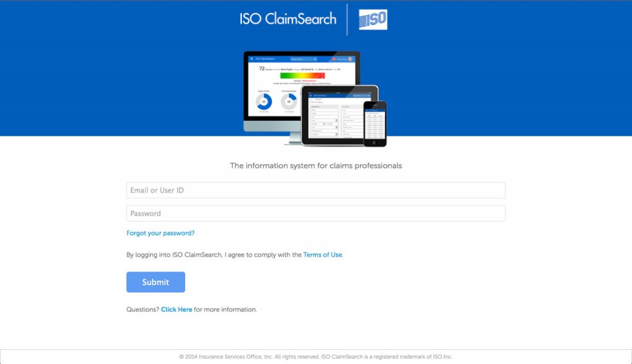Image resolution: width=632 pixels, height=364 pixels.
Task: Focus the Password input field
Action: tap(315, 213)
